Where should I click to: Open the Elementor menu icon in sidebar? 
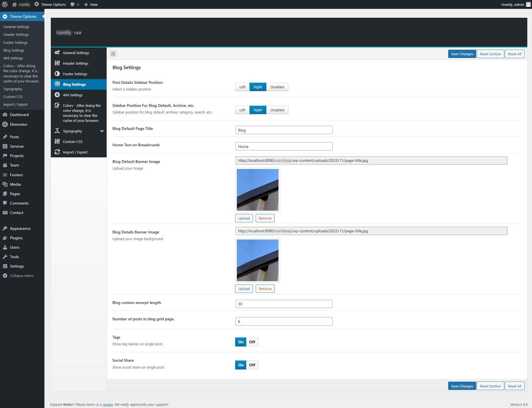pos(5,124)
